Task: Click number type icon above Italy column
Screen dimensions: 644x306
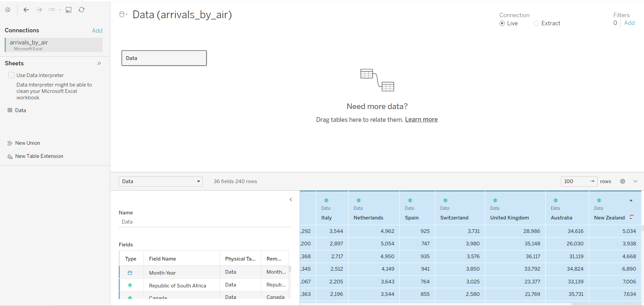Action: coord(326,201)
